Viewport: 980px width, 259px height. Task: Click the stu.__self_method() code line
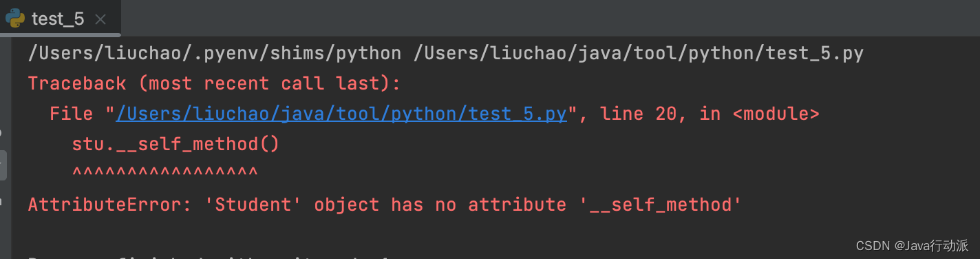tap(175, 144)
